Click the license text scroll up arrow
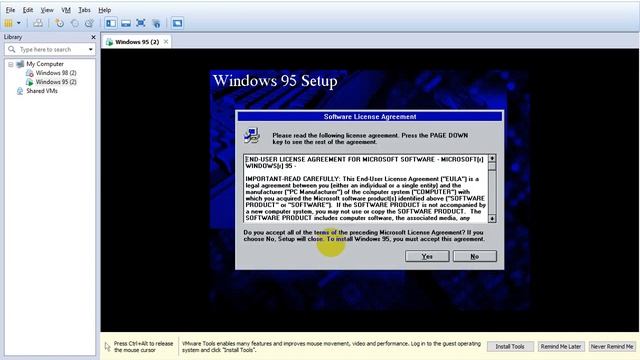Image resolution: width=640 pixels, height=360 pixels. pos(492,158)
